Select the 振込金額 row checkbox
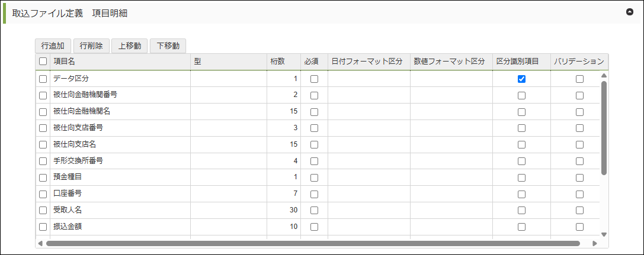Viewport: 644px width, 255px height. (x=43, y=227)
